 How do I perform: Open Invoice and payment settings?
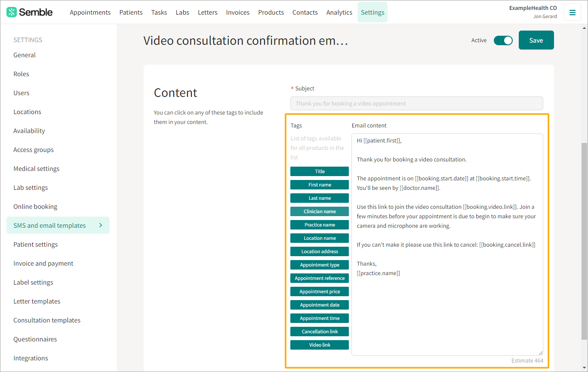click(43, 263)
